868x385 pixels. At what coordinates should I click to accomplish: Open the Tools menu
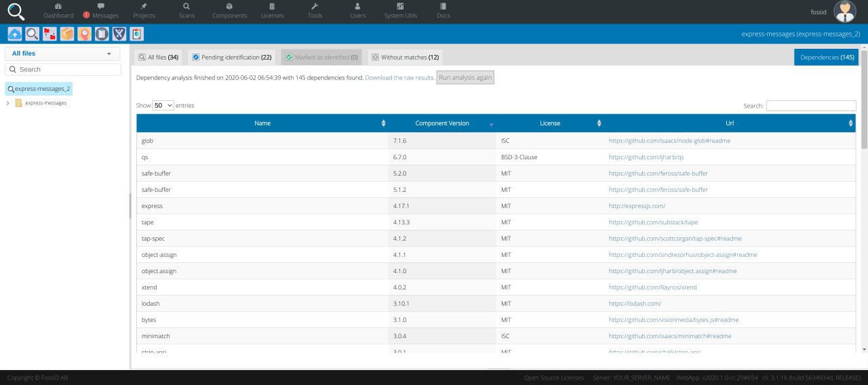click(x=315, y=11)
